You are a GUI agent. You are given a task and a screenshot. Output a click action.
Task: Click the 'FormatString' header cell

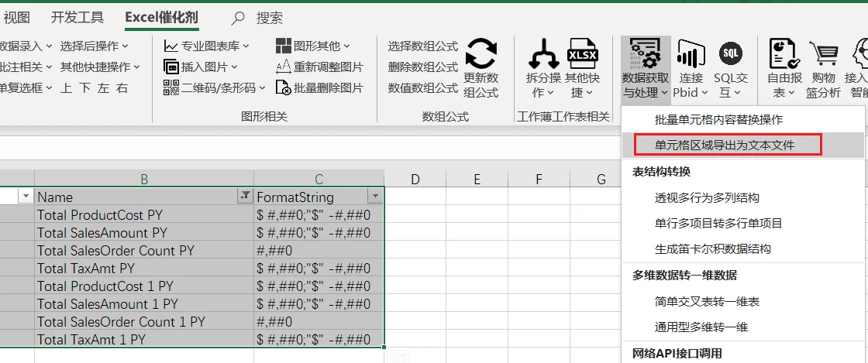point(319,197)
